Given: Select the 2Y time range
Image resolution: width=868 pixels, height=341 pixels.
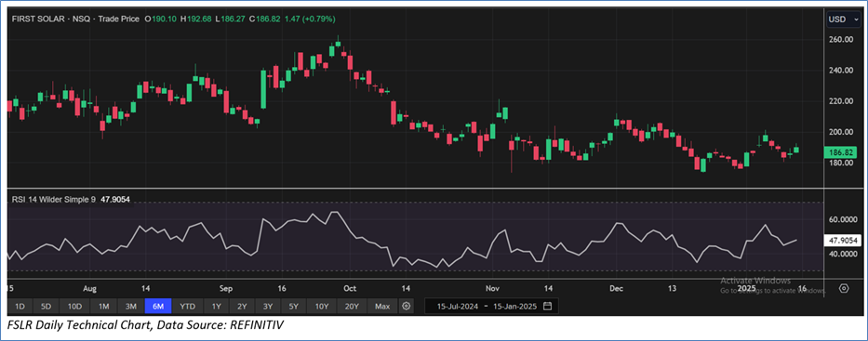Looking at the screenshot, I should 243,307.
